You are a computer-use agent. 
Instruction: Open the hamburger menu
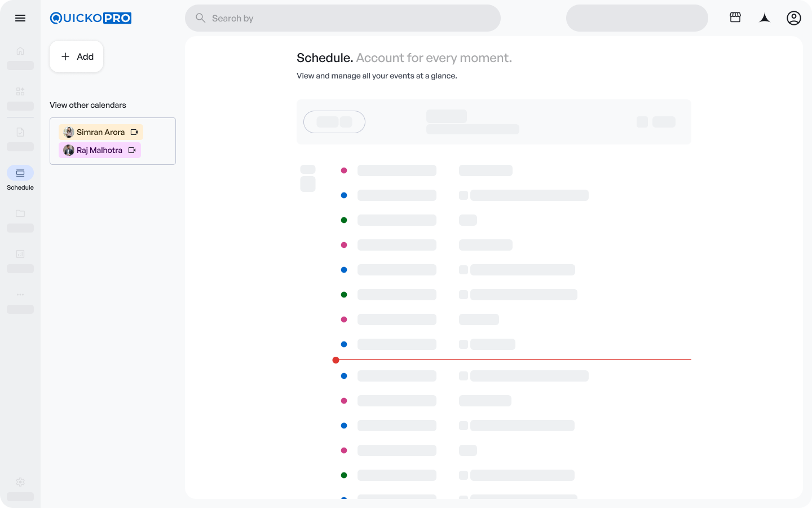[x=20, y=18]
